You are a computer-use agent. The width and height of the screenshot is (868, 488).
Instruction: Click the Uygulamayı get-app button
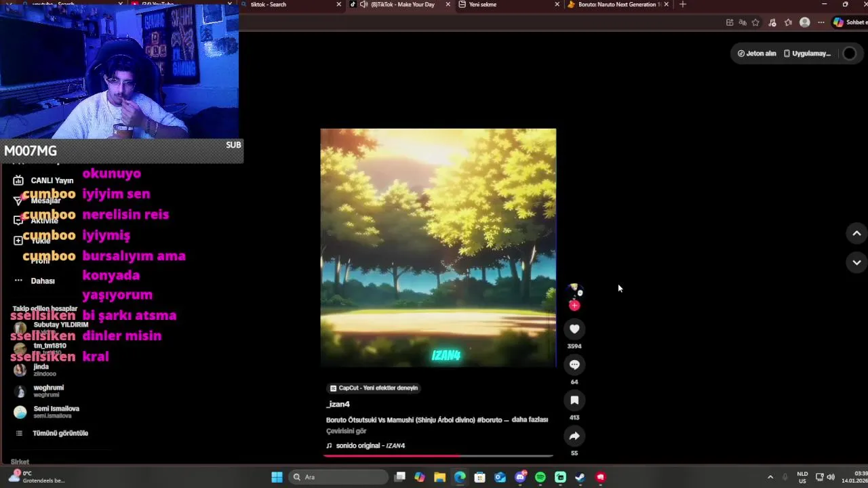coord(807,54)
